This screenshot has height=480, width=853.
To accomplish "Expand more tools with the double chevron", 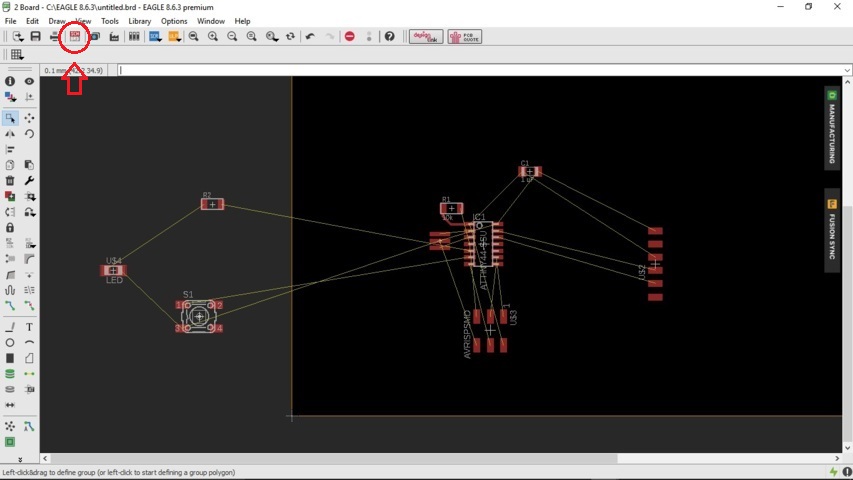I will 20,459.
